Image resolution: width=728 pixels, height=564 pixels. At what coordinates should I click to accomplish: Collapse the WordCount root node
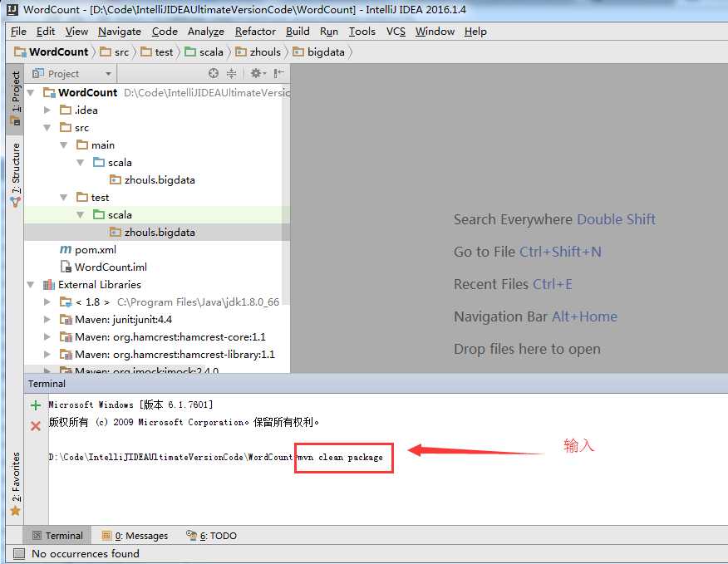click(31, 92)
